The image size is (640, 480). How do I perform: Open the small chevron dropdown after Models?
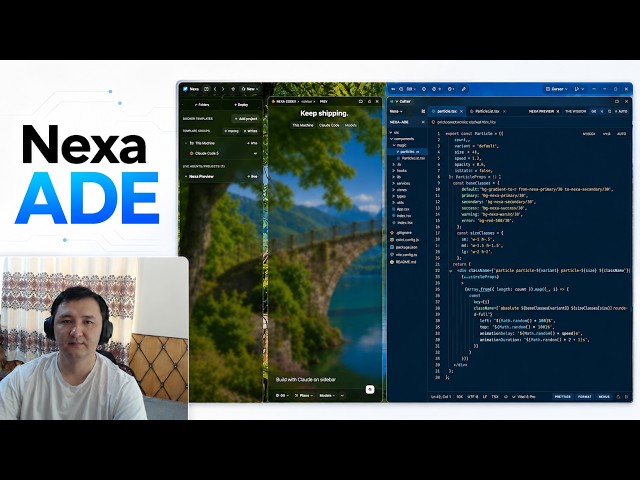(x=342, y=396)
